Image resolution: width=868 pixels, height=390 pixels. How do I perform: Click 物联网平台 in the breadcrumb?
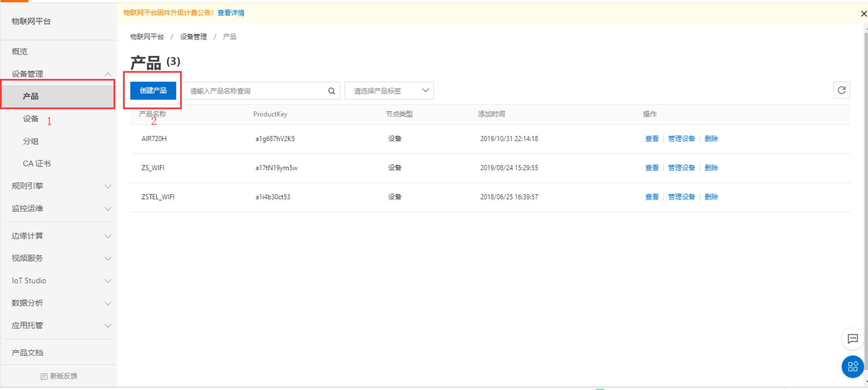pyautogui.click(x=147, y=37)
